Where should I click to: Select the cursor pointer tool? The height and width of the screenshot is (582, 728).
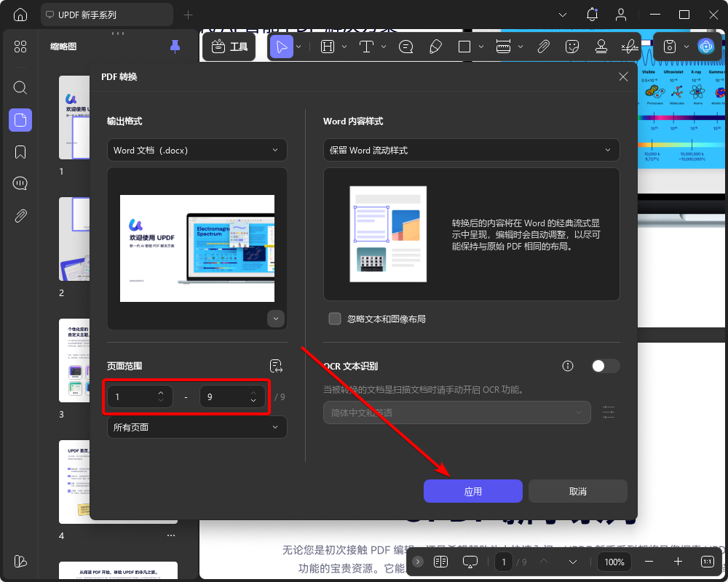coord(281,47)
